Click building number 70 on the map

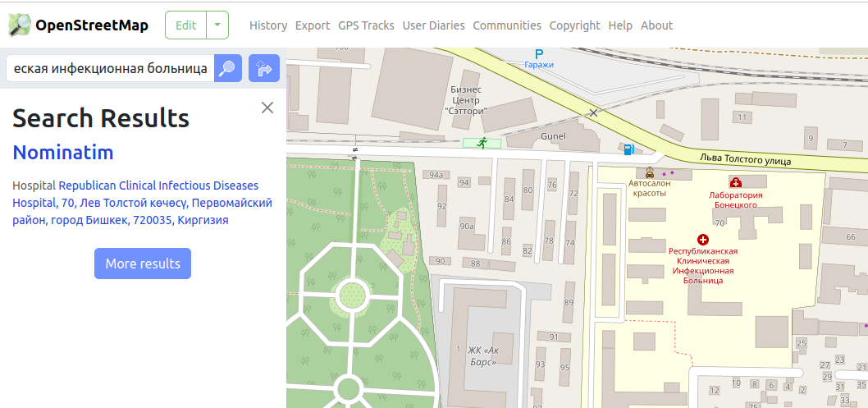(720, 223)
